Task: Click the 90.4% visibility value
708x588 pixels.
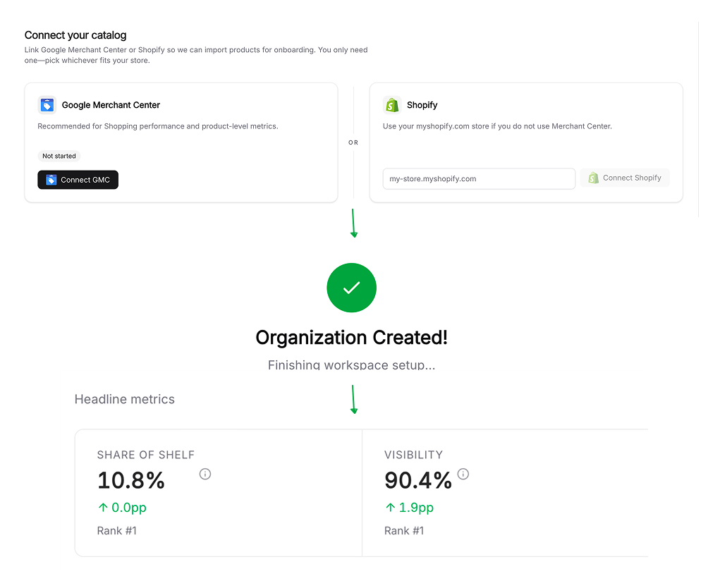Action: coord(418,480)
